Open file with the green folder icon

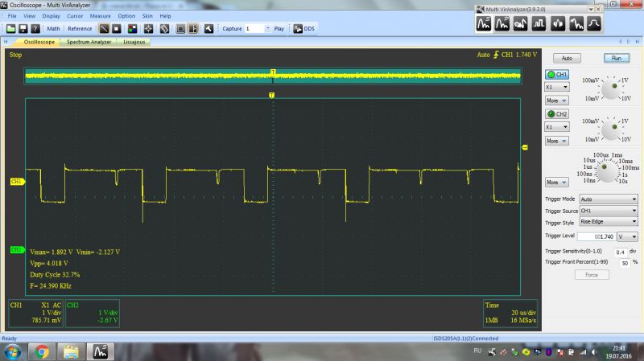pos(10,29)
